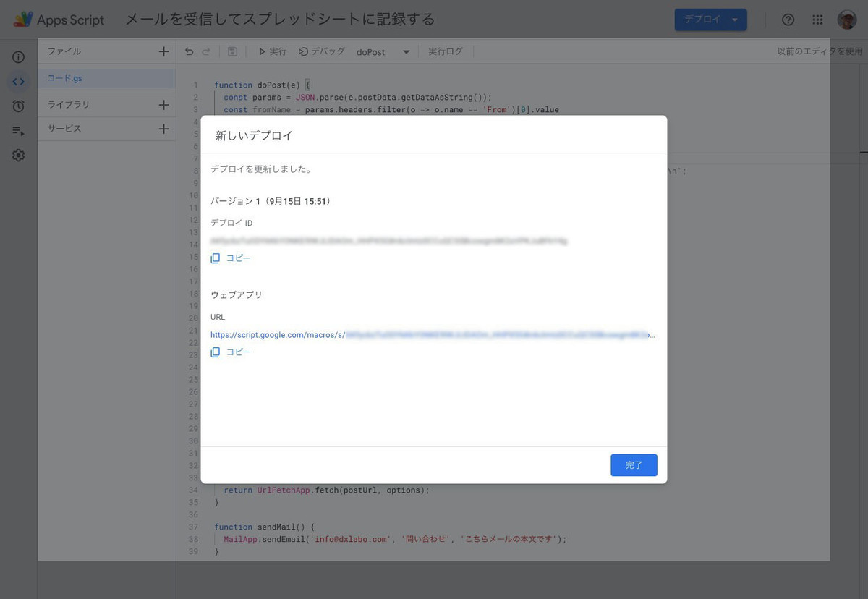
Task: Start debugging with デバッグ button
Action: 322,51
